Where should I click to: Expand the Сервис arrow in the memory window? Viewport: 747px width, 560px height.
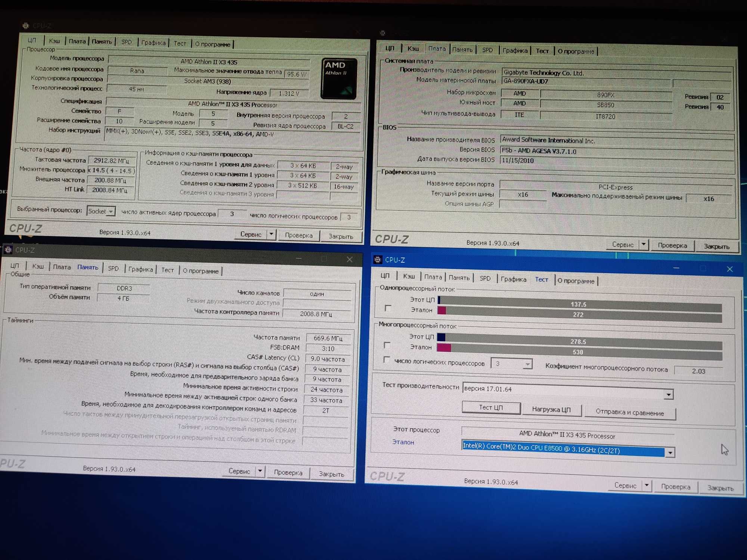[x=260, y=471]
